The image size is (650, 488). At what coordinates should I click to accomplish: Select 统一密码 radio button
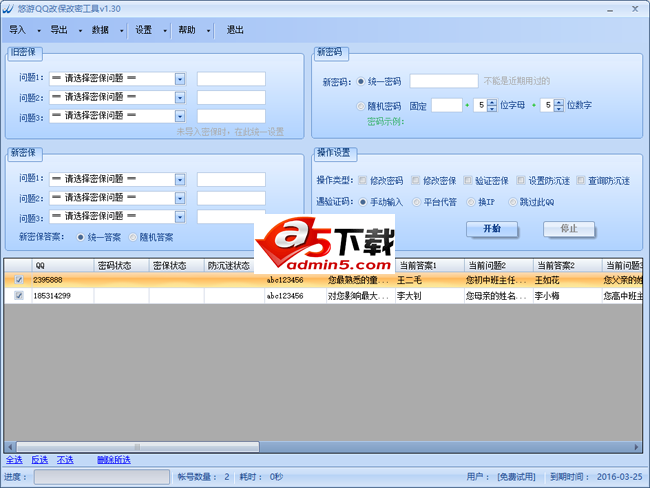point(361,81)
